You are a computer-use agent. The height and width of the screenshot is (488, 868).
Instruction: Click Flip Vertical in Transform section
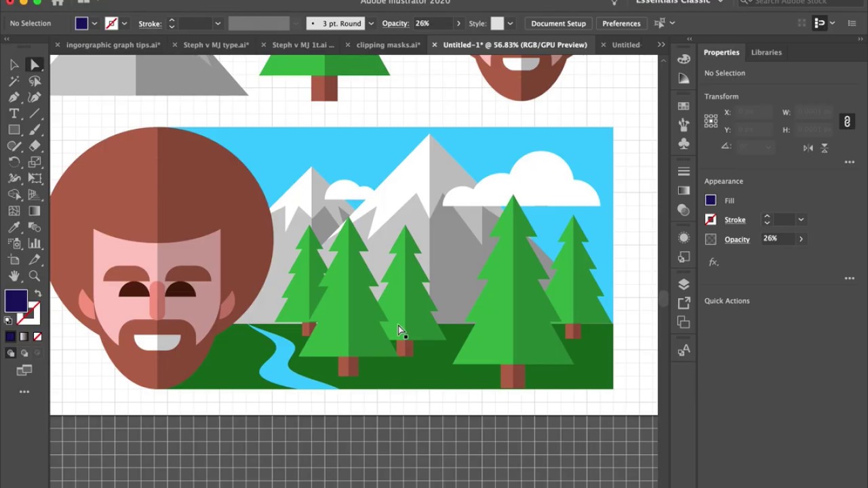tap(825, 148)
